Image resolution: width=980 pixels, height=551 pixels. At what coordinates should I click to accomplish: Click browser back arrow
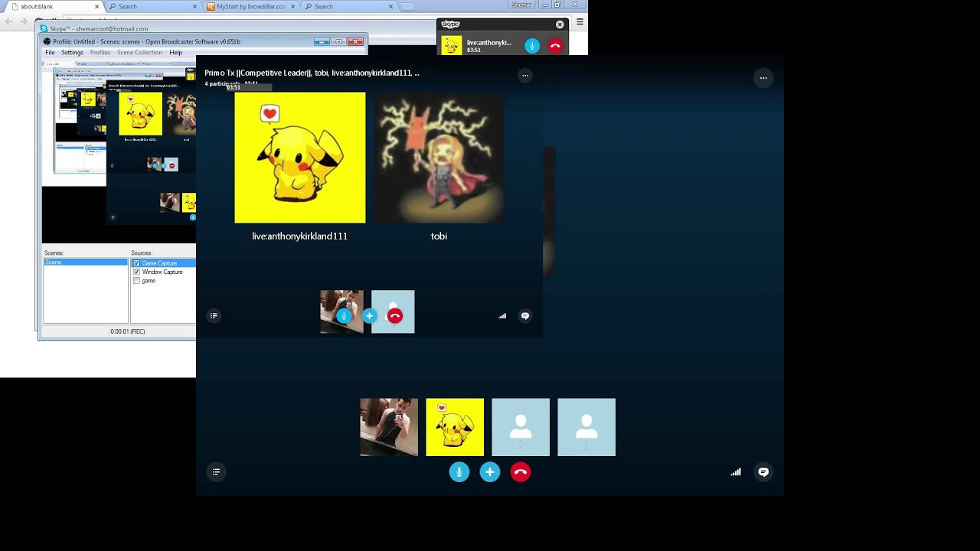pyautogui.click(x=8, y=21)
